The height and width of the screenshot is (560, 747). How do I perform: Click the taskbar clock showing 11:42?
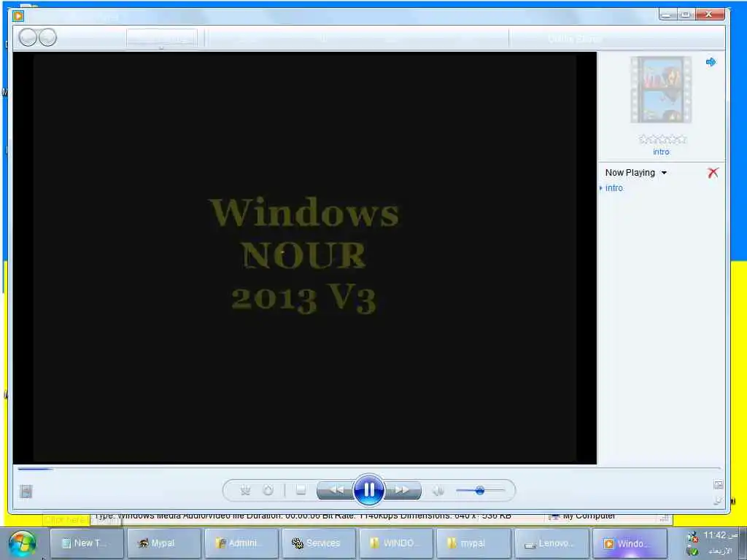(721, 536)
